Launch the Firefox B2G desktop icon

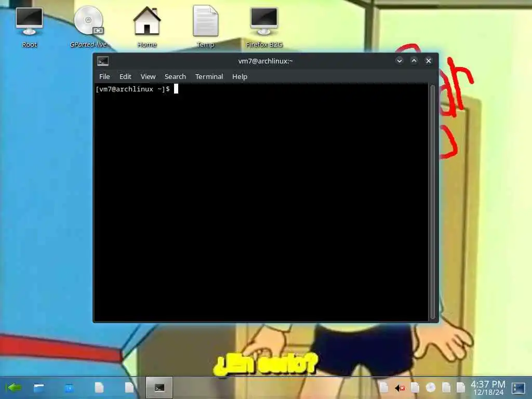(x=264, y=27)
